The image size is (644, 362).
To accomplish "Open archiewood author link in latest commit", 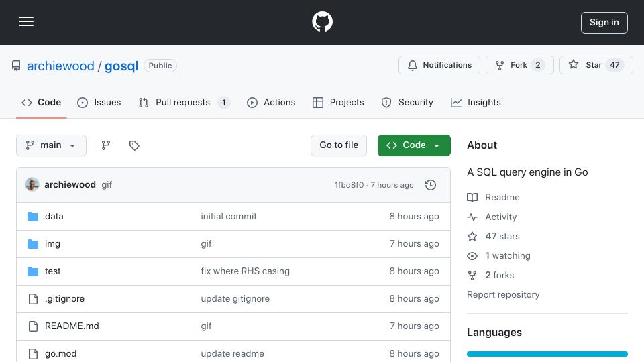I will click(70, 185).
